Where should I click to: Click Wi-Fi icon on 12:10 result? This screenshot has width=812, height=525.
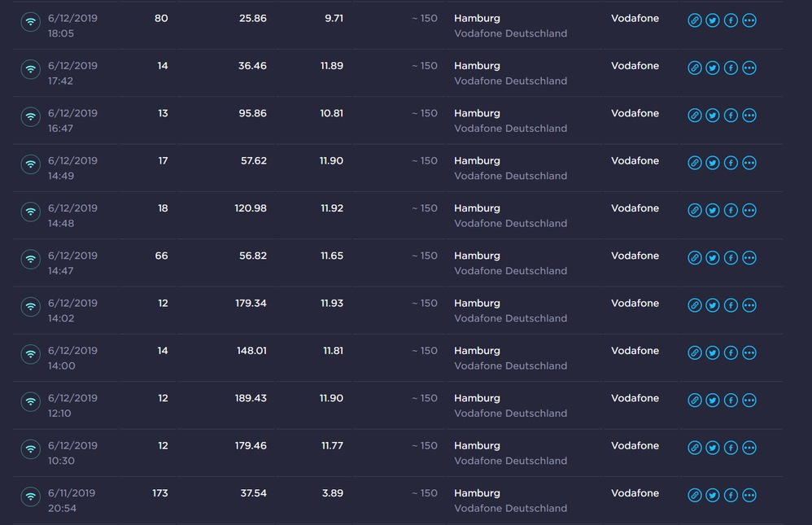click(31, 401)
